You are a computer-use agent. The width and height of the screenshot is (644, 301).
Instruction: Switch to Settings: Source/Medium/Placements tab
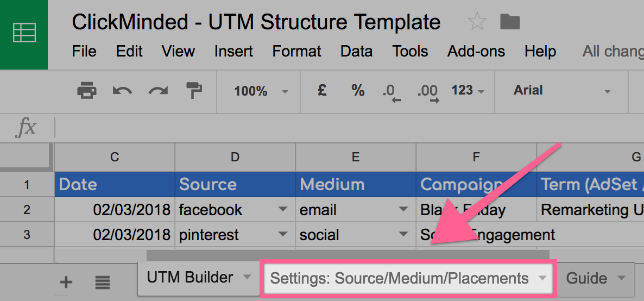[x=399, y=279]
